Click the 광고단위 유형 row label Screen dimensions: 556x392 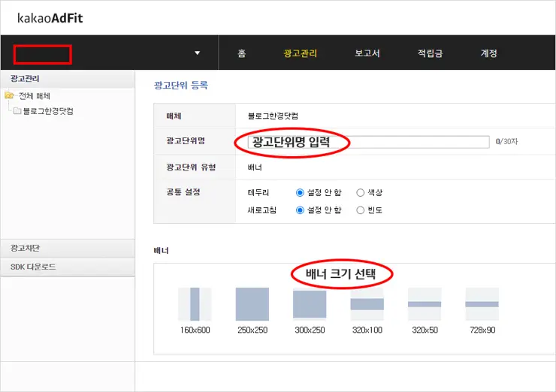(x=191, y=167)
